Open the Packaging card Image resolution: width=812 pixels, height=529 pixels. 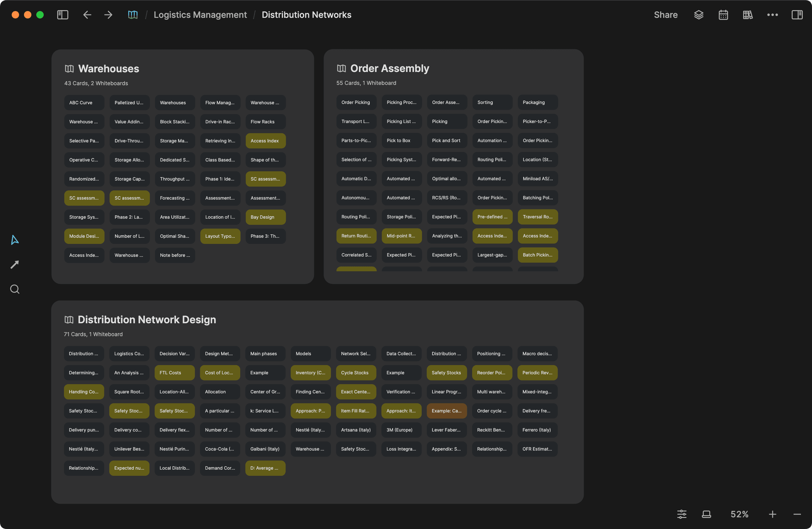[x=538, y=102]
